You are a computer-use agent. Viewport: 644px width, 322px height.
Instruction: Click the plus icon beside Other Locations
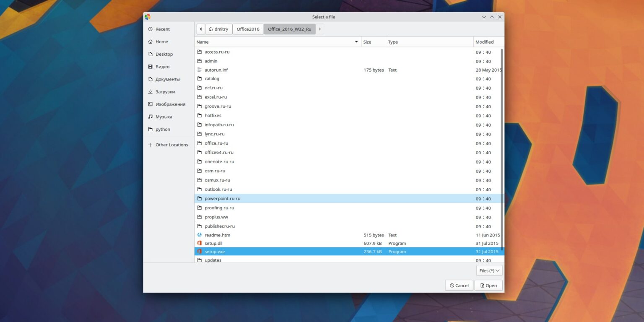point(150,145)
